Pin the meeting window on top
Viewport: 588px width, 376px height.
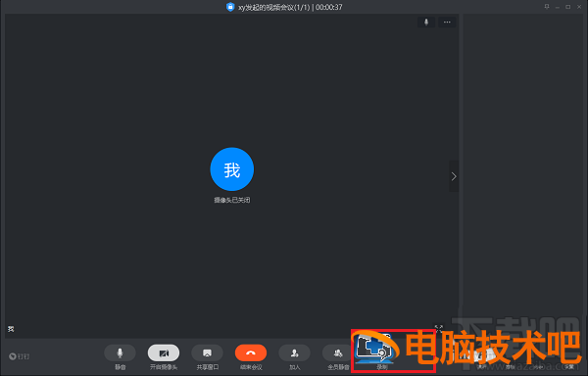click(547, 7)
